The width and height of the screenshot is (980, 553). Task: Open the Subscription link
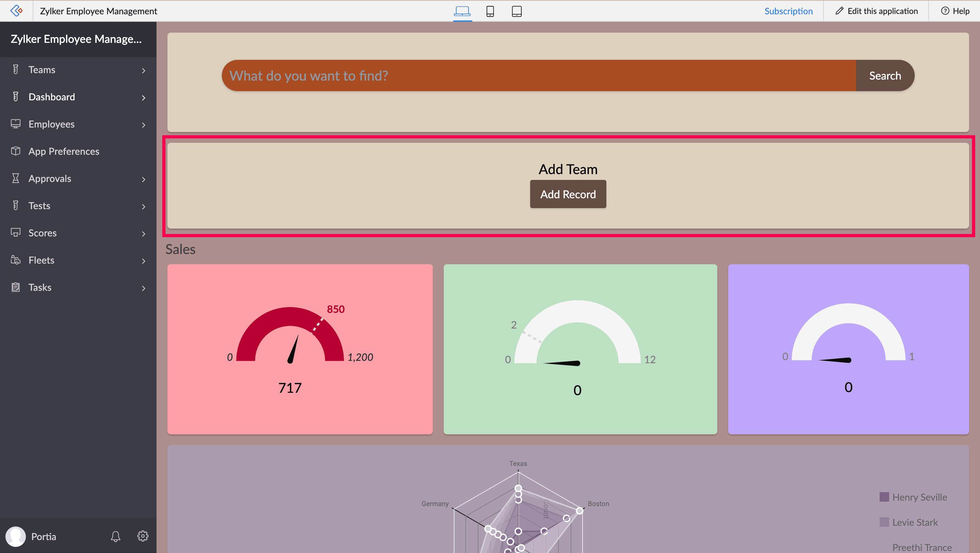pos(788,11)
